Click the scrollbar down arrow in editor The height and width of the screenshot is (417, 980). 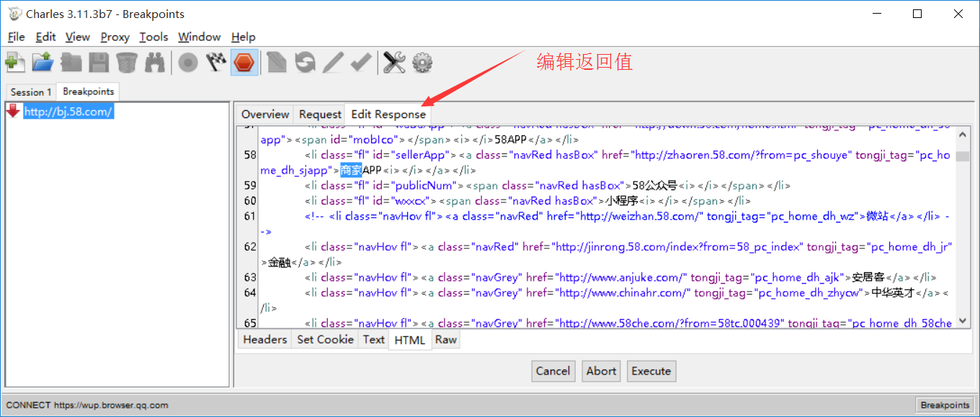coord(962,322)
